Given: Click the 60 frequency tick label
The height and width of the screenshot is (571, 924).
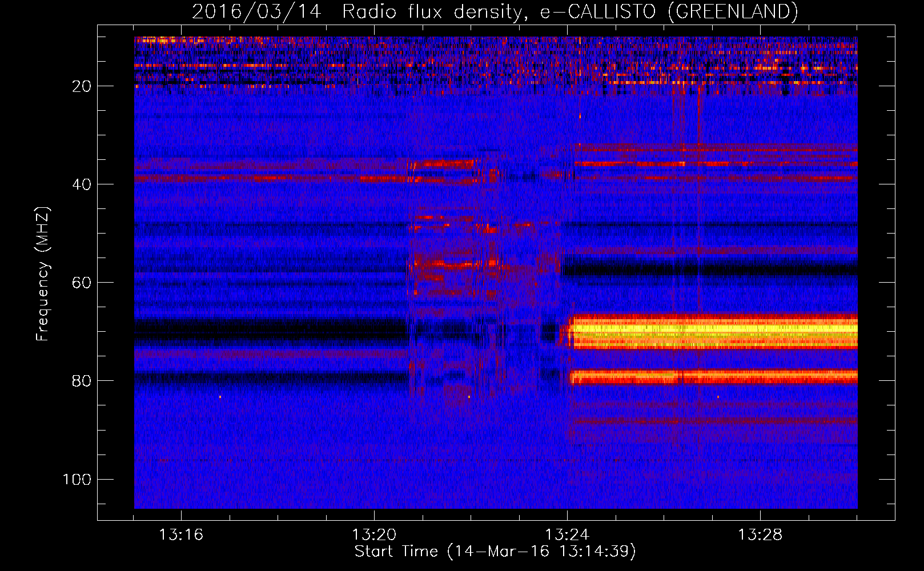Looking at the screenshot, I should (x=82, y=283).
